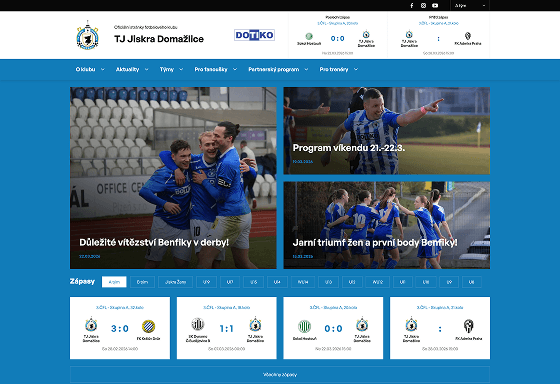This screenshot has height=384, width=560.
Task: Select the A-tým matches tab
Action: pyautogui.click(x=114, y=282)
